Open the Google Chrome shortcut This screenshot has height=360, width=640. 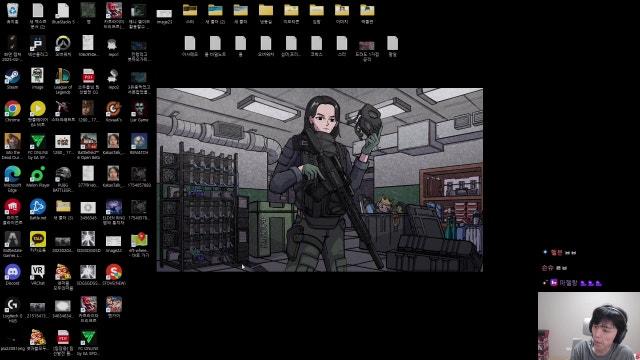(x=13, y=111)
